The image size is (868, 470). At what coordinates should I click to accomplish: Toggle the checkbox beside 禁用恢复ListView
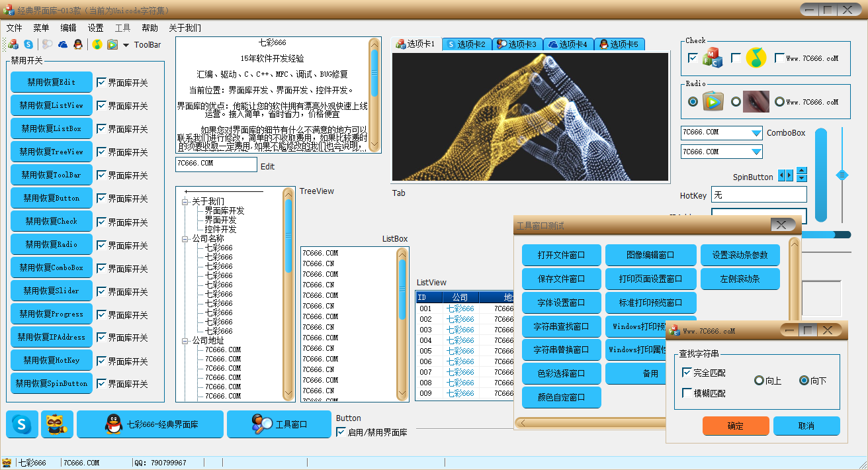[x=101, y=105]
